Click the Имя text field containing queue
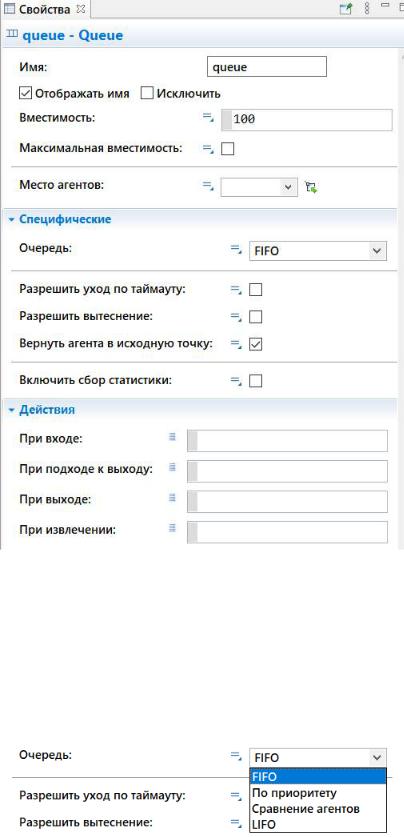This screenshot has width=404, height=837. click(266, 68)
